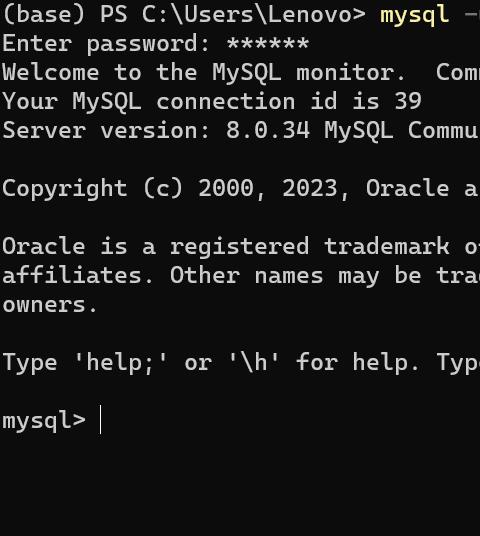Click the mysql> prompt label

(44, 421)
